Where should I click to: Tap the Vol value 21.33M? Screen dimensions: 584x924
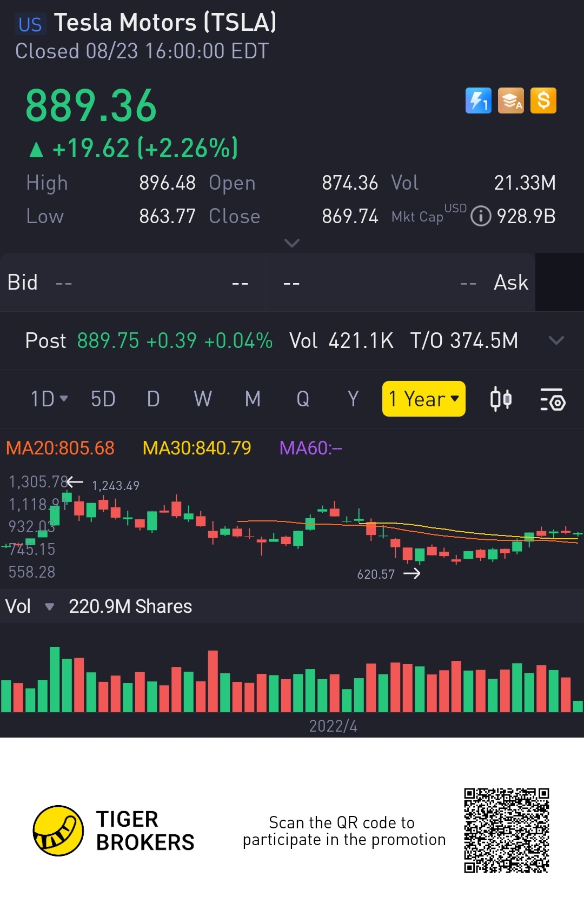tap(525, 183)
